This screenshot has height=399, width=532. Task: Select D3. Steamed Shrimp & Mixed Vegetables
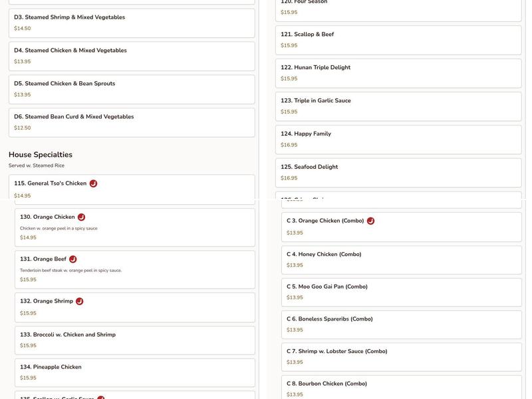coord(132,23)
